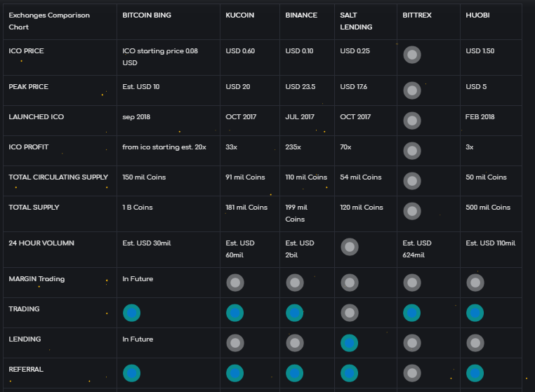Click the HUOBI column header
This screenshot has width=535, height=392.
point(479,15)
